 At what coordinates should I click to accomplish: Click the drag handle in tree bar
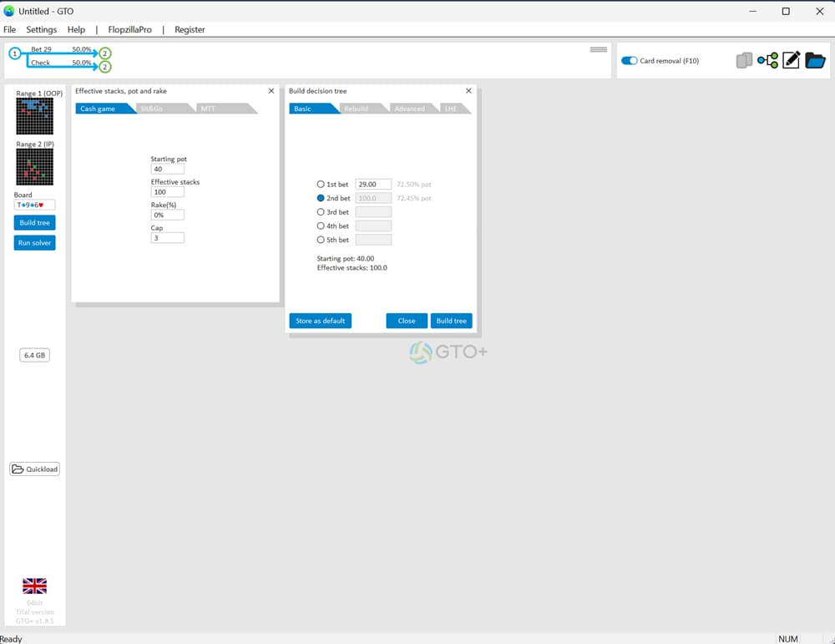coord(599,49)
